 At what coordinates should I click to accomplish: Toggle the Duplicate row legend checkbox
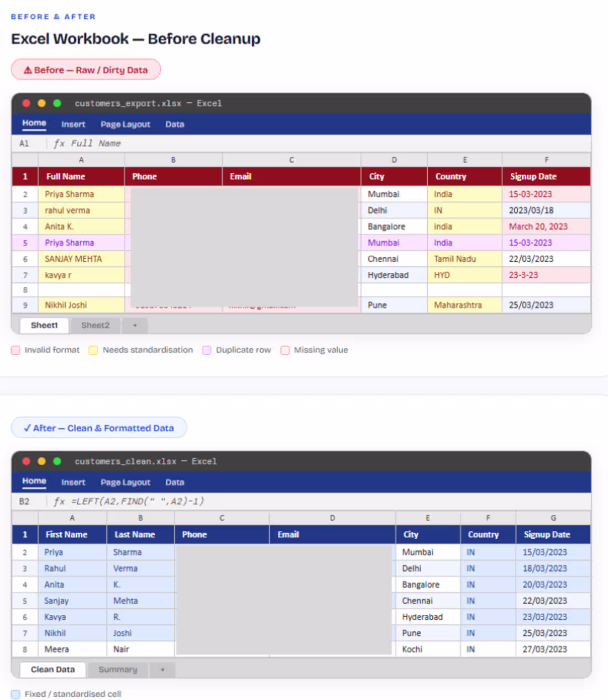[206, 350]
